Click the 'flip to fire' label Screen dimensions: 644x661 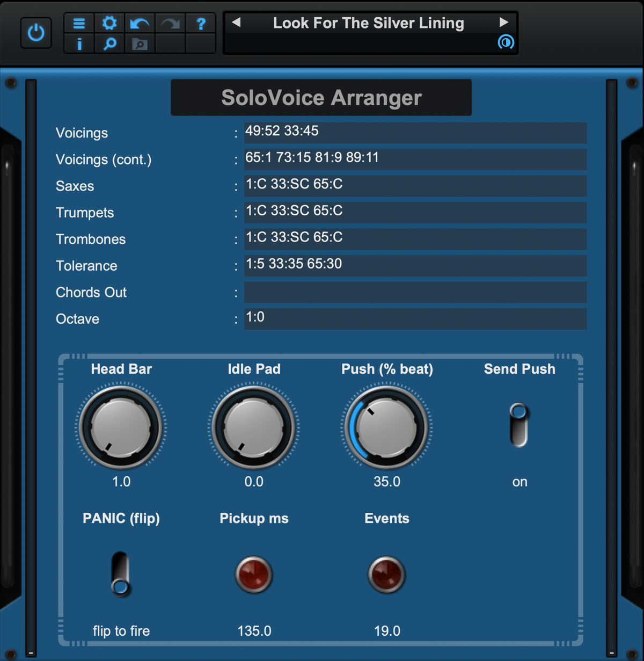coord(121,631)
